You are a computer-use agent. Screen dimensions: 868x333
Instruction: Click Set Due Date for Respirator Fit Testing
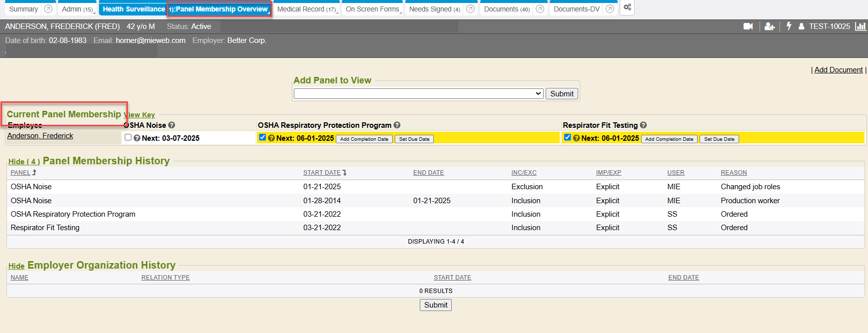tap(719, 139)
